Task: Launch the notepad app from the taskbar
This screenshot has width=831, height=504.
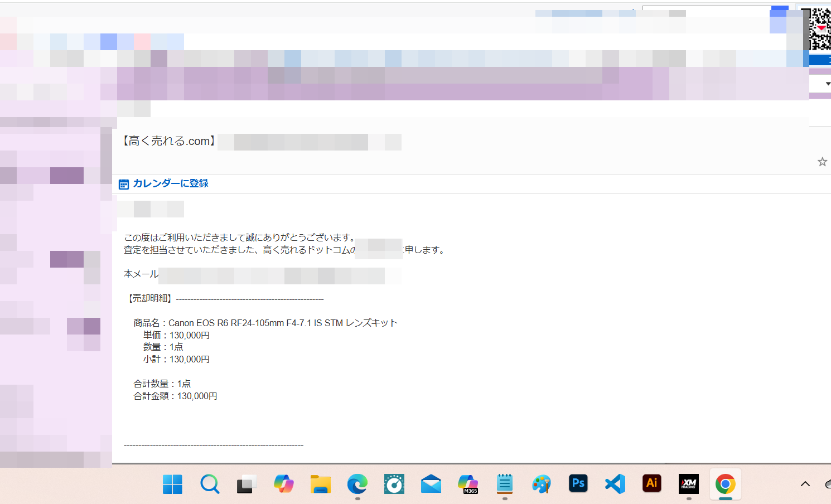Action: pos(504,484)
